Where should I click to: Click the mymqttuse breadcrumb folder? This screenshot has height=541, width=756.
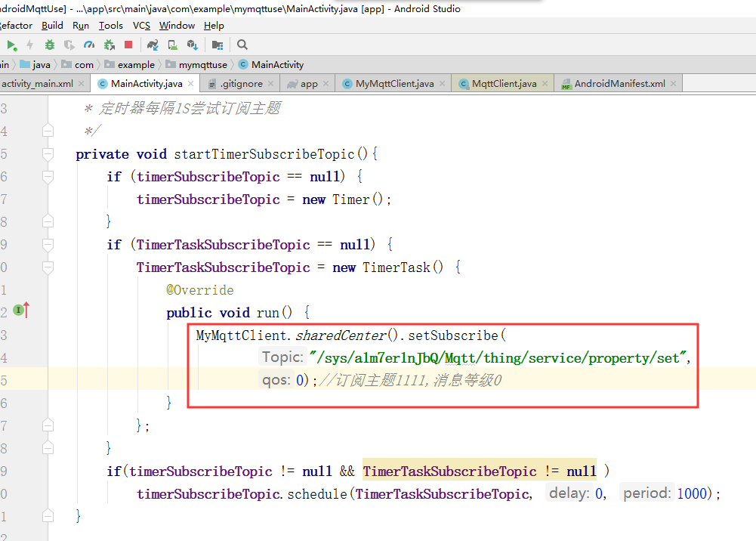pyautogui.click(x=196, y=65)
